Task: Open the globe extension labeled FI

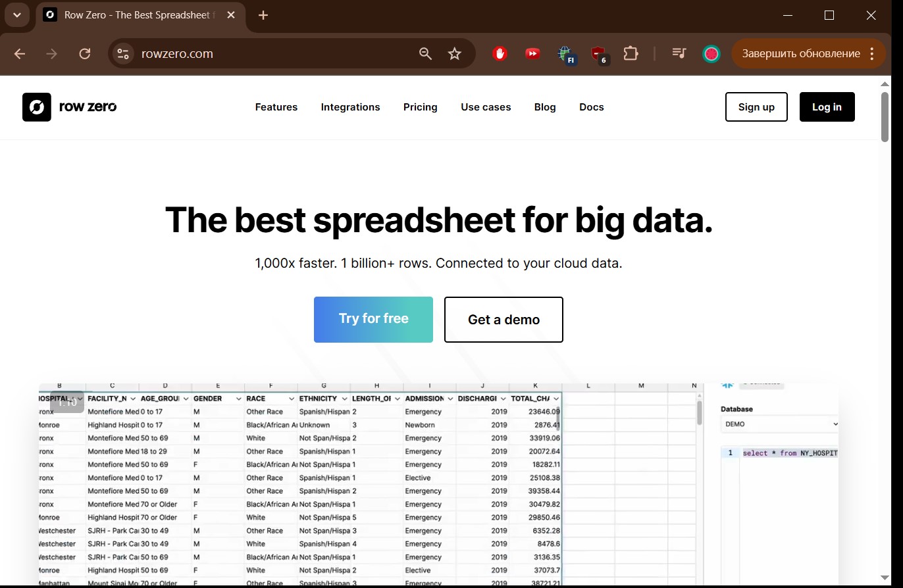Action: [566, 55]
